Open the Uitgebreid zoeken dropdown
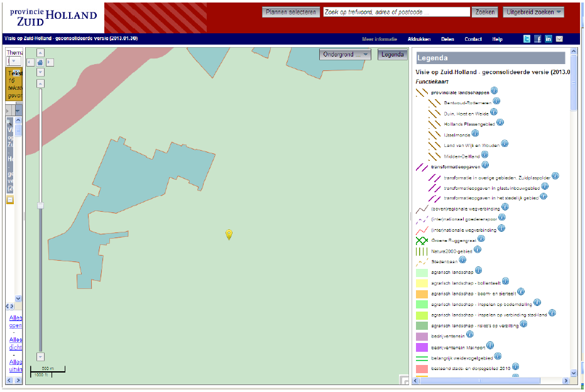Viewport: 585px width, 392px height. tap(533, 12)
